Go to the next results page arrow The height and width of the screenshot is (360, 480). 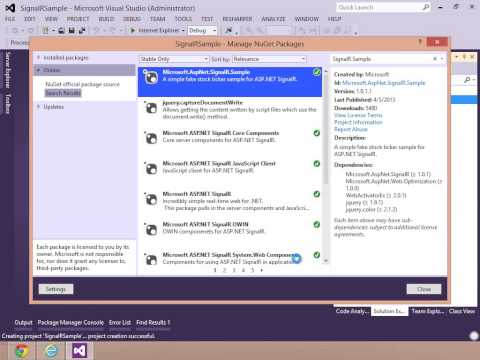pyautogui.click(x=262, y=270)
